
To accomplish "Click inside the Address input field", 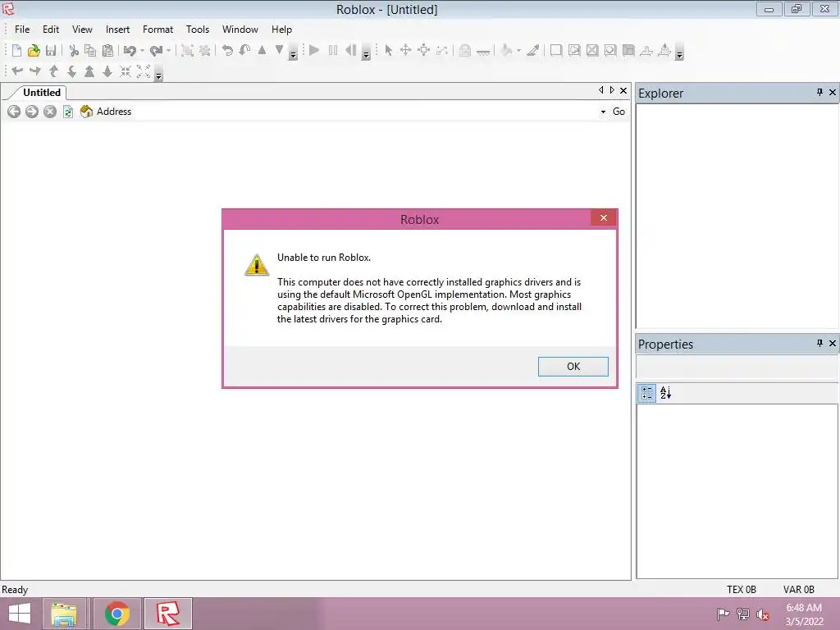I will point(364,112).
